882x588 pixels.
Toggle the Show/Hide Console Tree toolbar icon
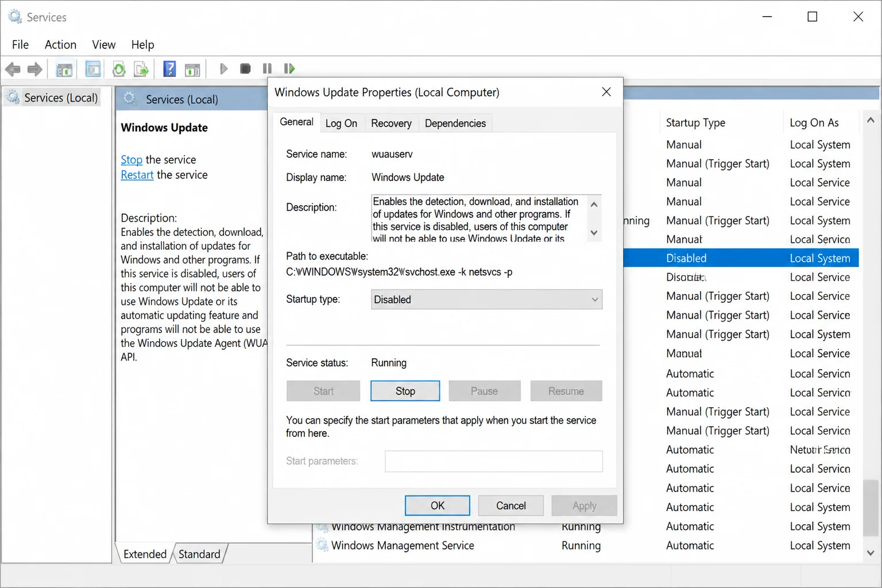64,69
